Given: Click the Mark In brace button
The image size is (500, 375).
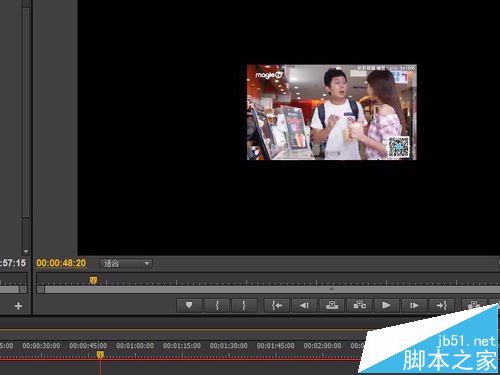Looking at the screenshot, I should pyautogui.click(x=217, y=305).
